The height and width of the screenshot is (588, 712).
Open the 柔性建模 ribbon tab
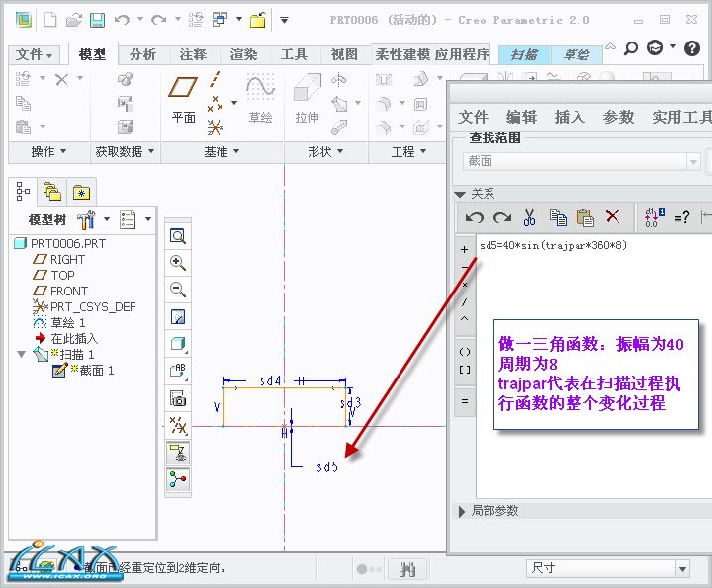(x=402, y=55)
